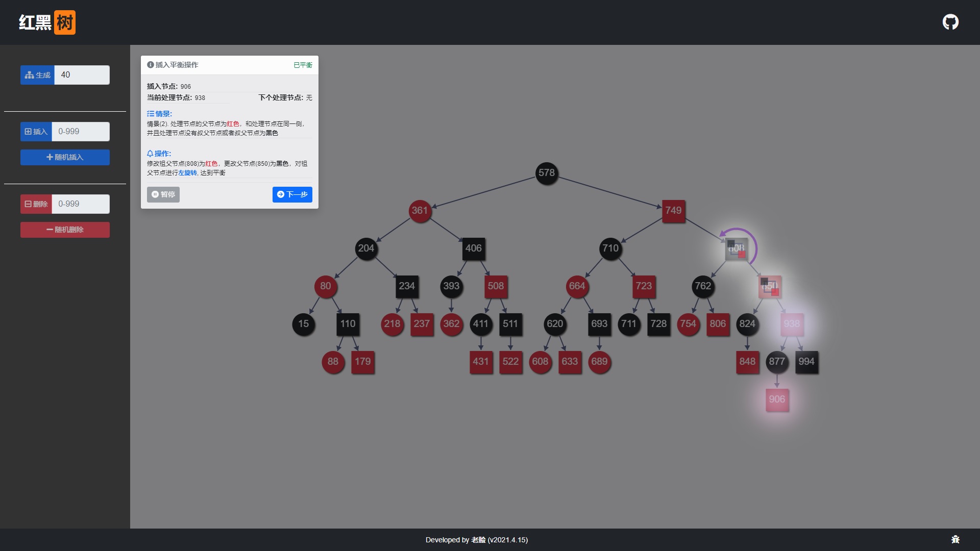Select root node 578
Viewport: 980px width, 551px height.
[547, 173]
